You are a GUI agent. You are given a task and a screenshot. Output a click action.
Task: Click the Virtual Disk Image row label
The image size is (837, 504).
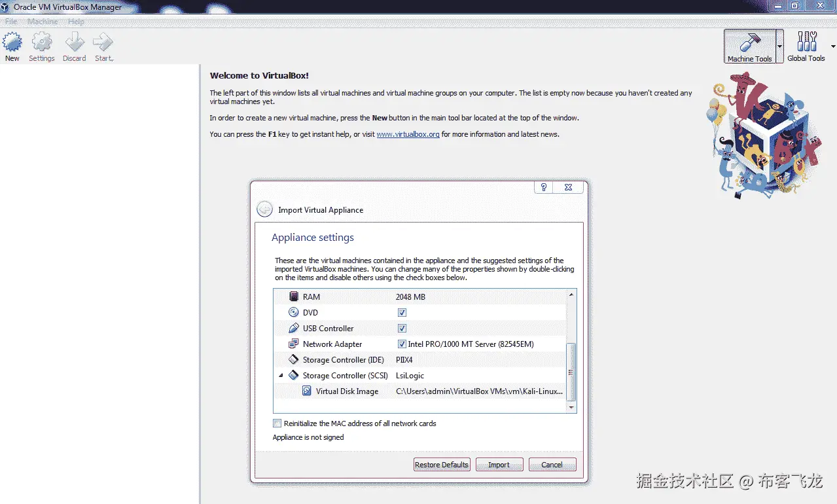tap(347, 391)
